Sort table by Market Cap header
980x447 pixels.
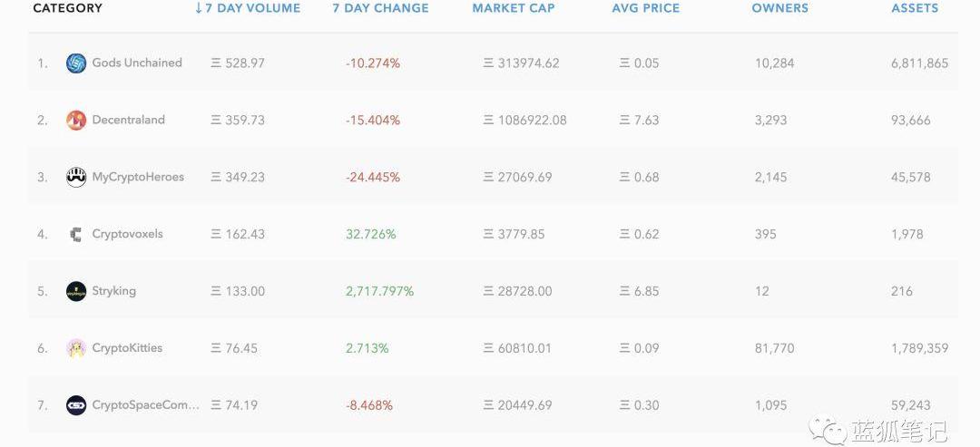513,9
